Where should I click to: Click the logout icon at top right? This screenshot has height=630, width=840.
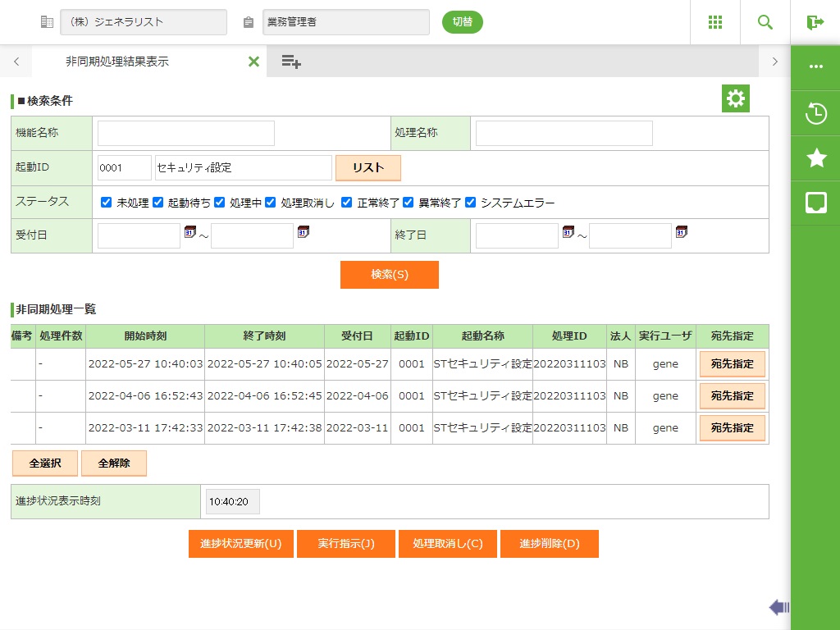coord(815,22)
